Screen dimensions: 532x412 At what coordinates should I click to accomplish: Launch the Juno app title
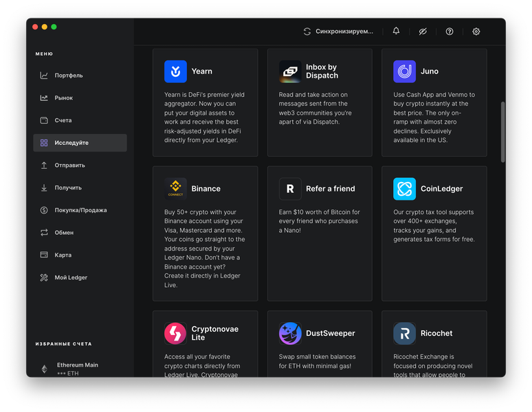[430, 71]
